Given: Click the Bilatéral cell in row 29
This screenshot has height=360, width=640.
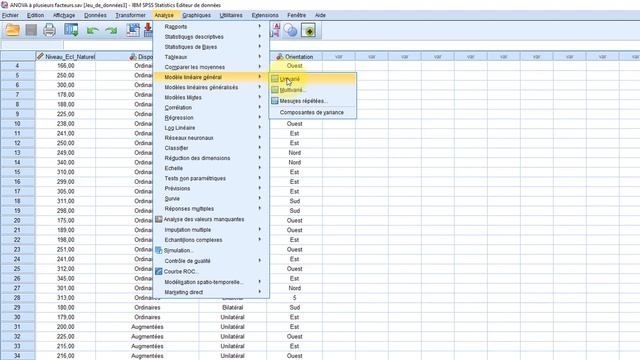Looking at the screenshot, I should (x=233, y=307).
